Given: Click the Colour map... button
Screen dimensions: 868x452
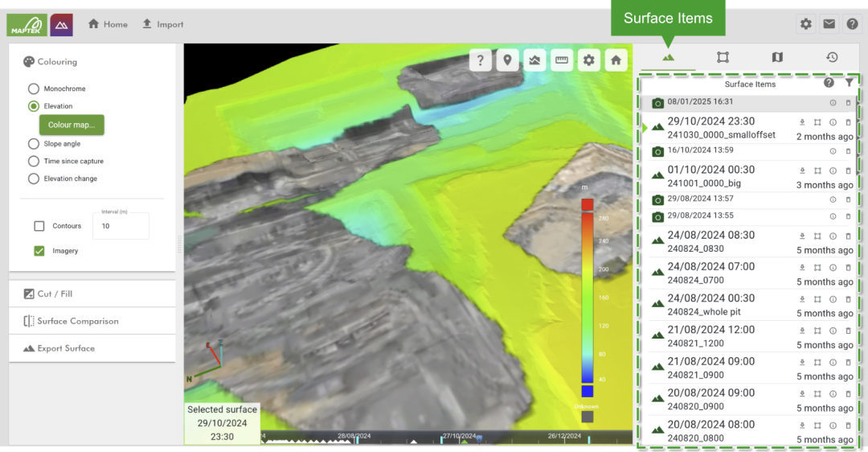Looking at the screenshot, I should (x=72, y=125).
